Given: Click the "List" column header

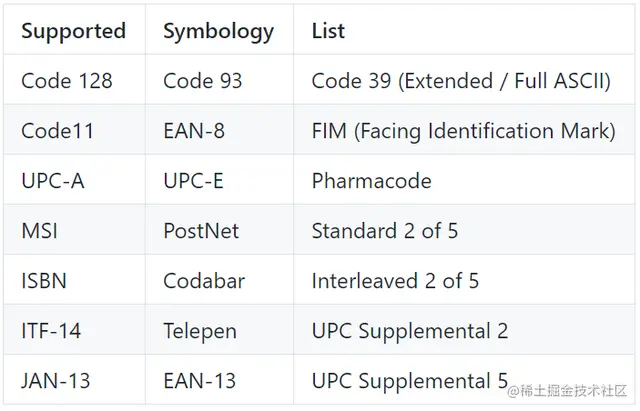Looking at the screenshot, I should pyautogui.click(x=328, y=31).
